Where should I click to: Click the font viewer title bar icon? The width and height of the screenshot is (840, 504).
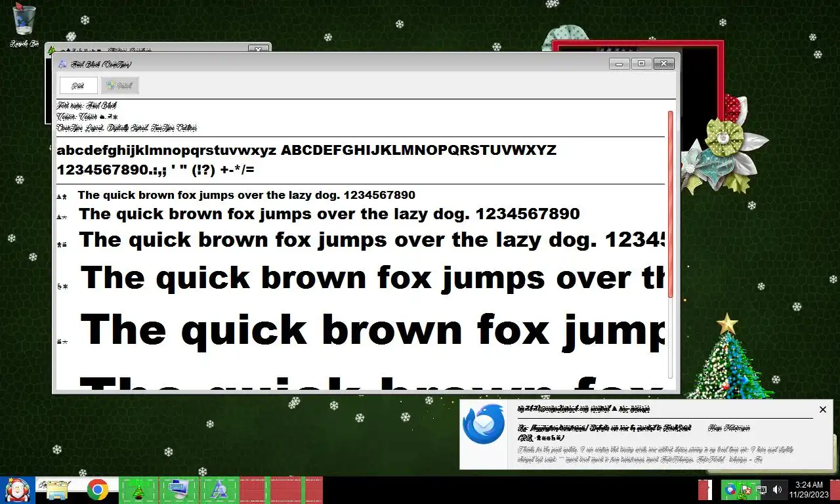[62, 64]
